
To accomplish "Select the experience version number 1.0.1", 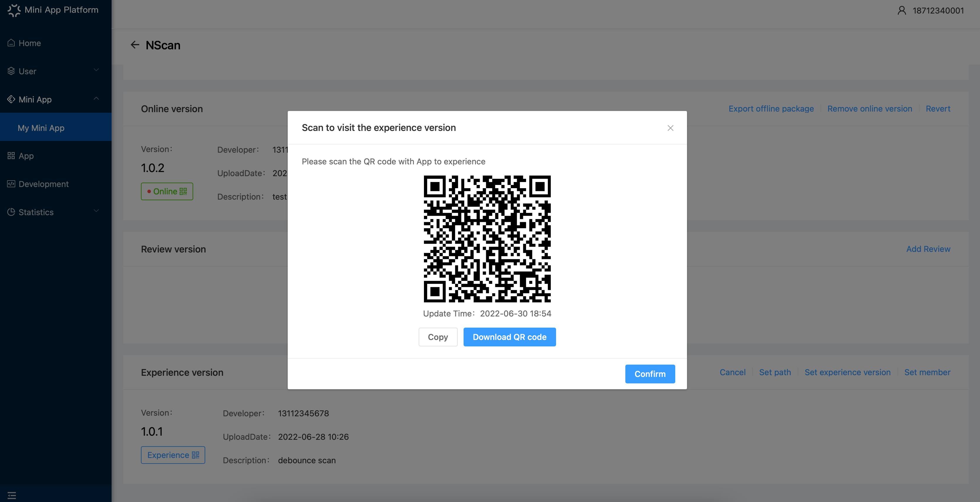I will coord(152,432).
